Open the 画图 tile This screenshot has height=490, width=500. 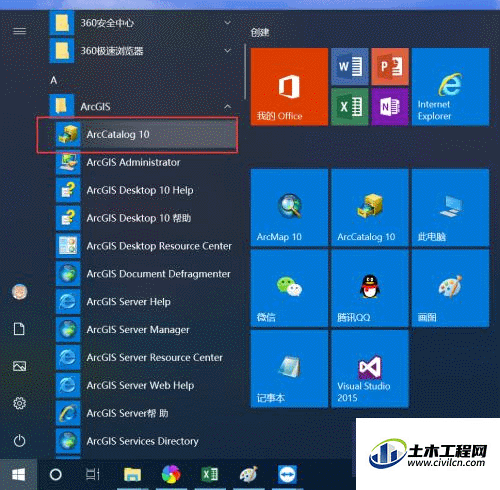pyautogui.click(x=451, y=288)
